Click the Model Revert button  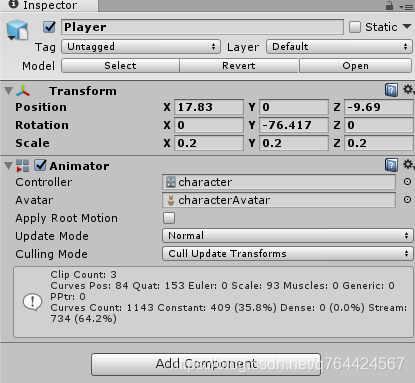point(239,66)
